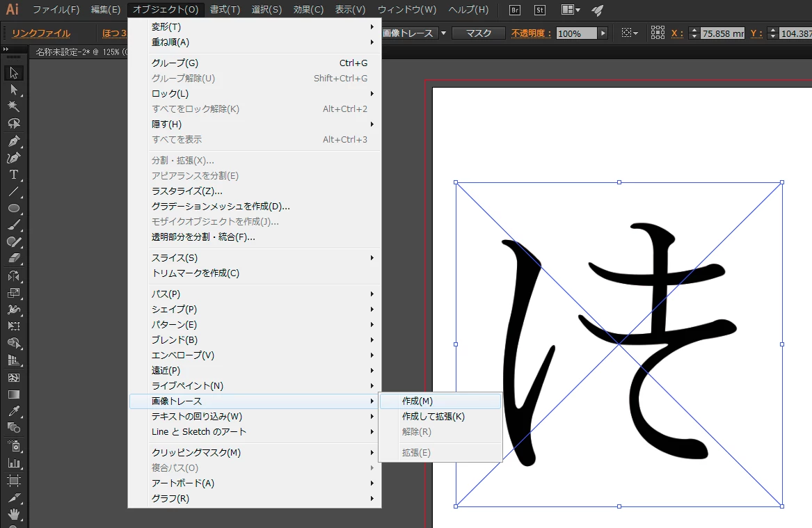812x528 pixels.
Task: Select the Line Segment tool
Action: pyautogui.click(x=14, y=191)
